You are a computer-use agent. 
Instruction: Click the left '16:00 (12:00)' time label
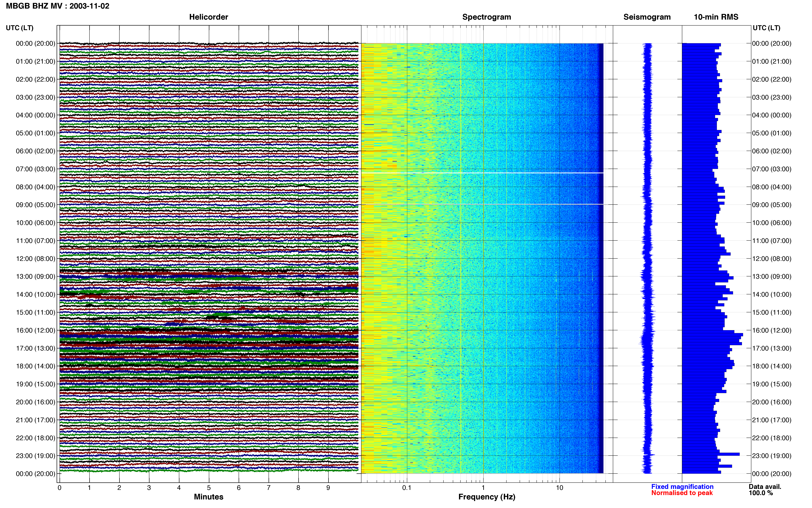tap(36, 330)
